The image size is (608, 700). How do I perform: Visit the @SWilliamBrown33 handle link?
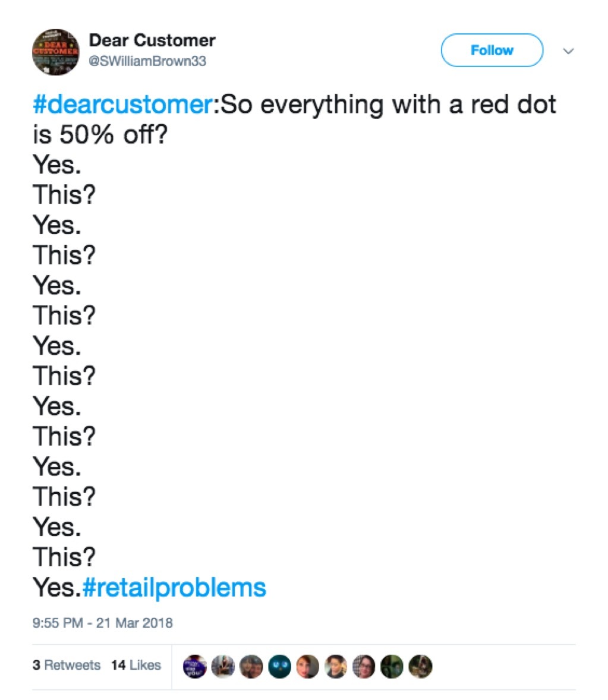tap(147, 61)
